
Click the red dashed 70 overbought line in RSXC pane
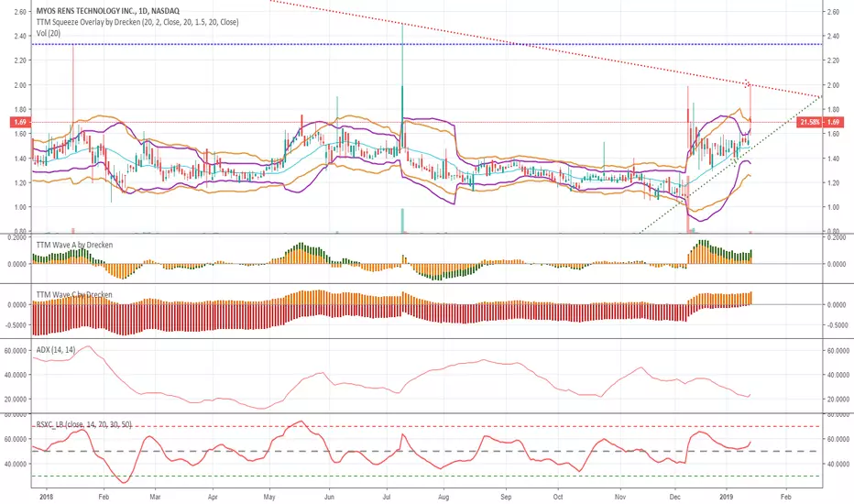pos(426,426)
